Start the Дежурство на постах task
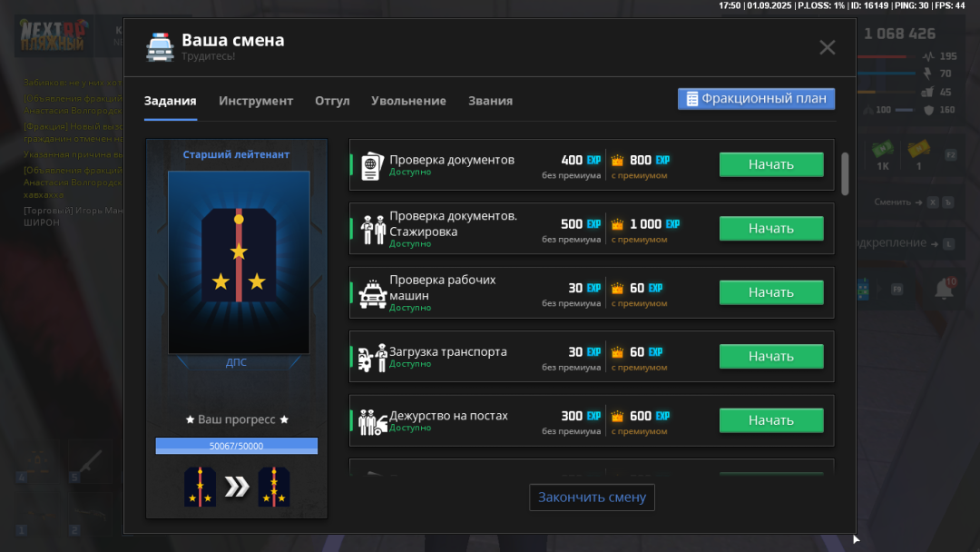The height and width of the screenshot is (552, 980). click(x=770, y=420)
